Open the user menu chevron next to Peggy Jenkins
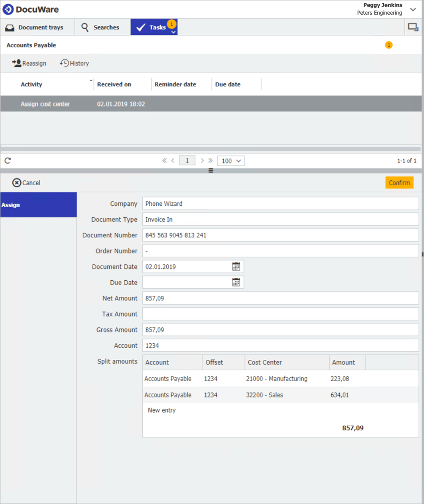This screenshot has height=504, width=424. 413,9
